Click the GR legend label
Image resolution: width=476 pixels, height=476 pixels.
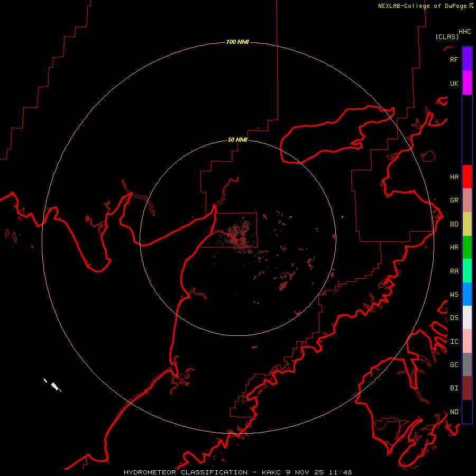[454, 200]
